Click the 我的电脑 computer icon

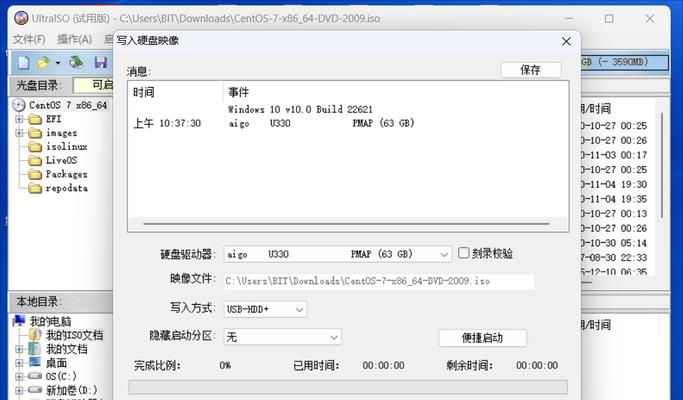coord(19,321)
